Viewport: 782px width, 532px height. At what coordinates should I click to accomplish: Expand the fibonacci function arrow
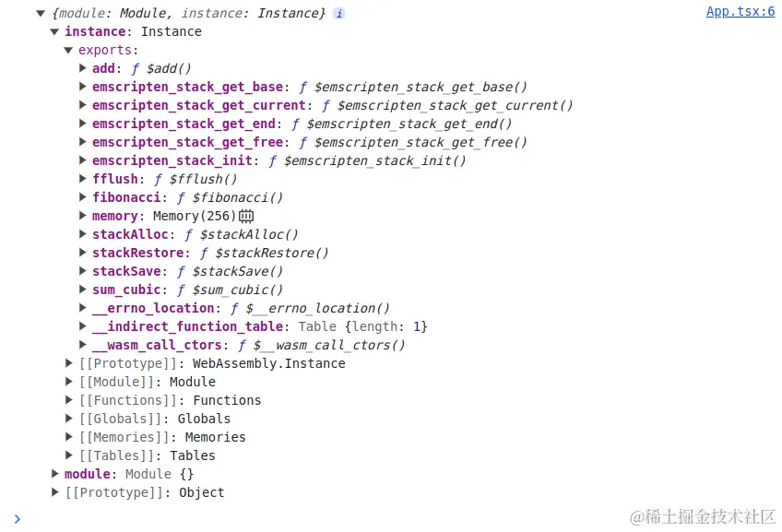coord(83,197)
